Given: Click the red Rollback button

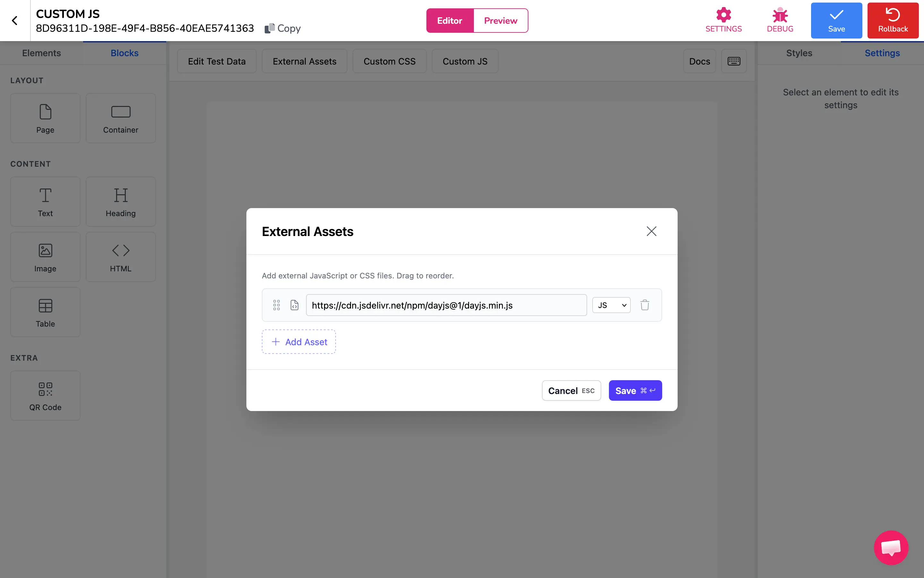Looking at the screenshot, I should [x=893, y=21].
